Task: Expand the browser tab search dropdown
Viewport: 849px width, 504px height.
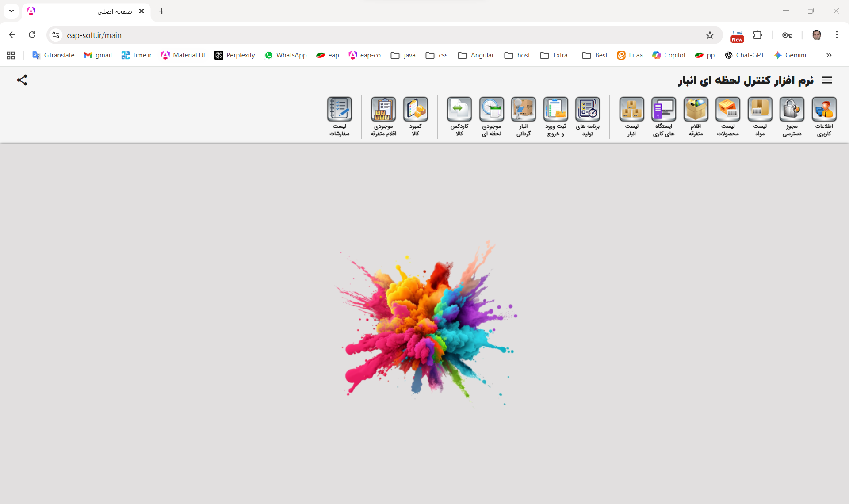Action: coord(11,11)
